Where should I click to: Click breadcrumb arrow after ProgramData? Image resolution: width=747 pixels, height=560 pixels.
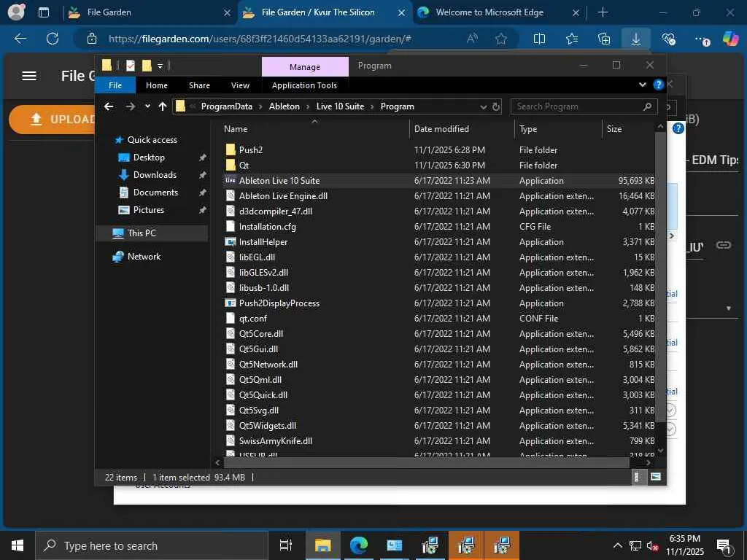[x=260, y=106]
